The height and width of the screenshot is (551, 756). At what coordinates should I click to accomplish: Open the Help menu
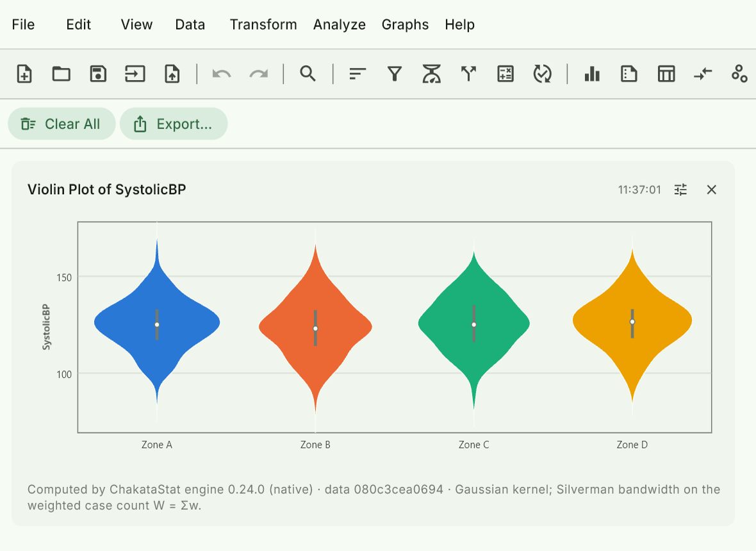point(459,24)
